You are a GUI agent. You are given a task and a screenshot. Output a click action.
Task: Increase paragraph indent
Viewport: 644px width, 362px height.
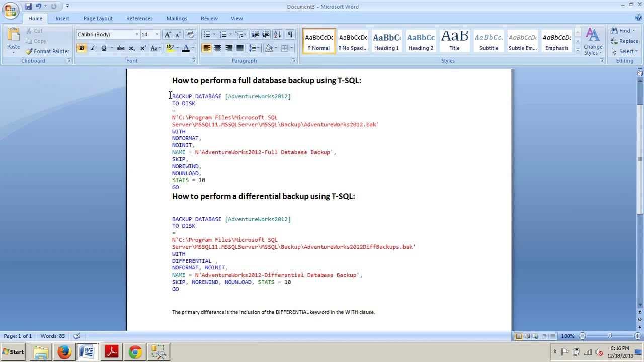(266, 35)
